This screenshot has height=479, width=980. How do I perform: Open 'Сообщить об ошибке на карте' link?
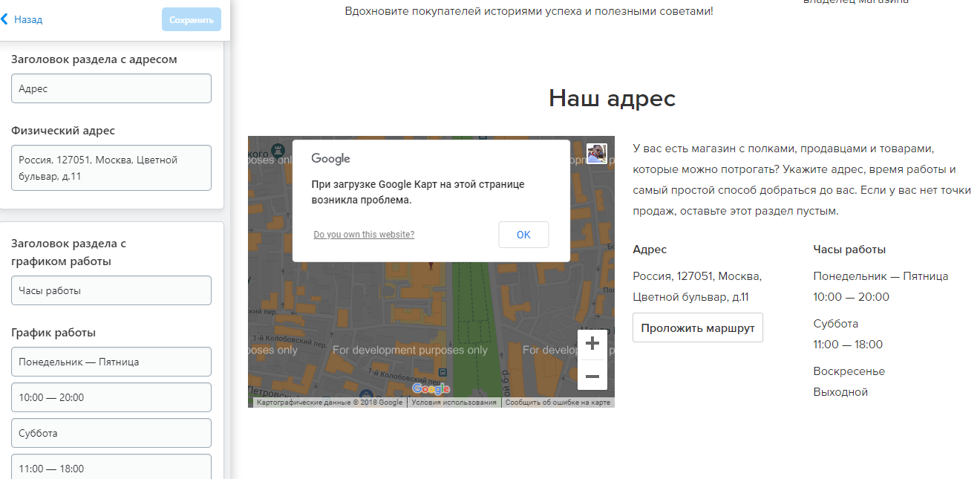pos(558,403)
